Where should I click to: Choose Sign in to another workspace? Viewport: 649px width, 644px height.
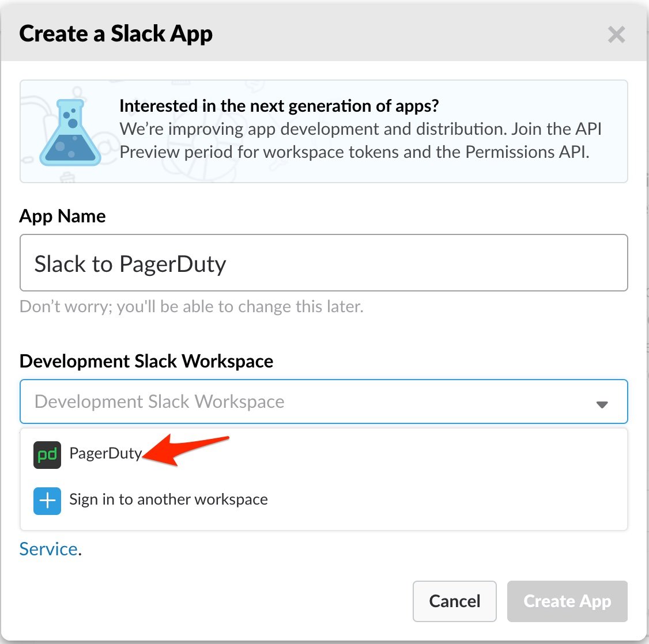168,499
